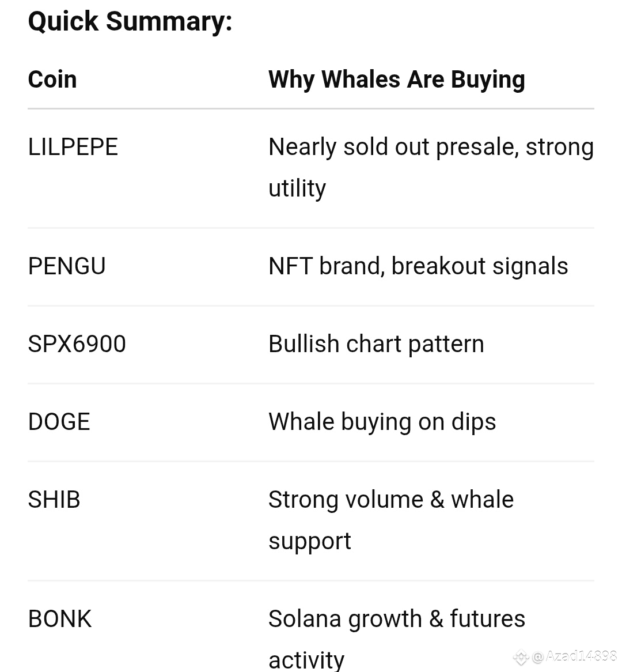Click the @Azad14898 watermark username

tap(574, 656)
